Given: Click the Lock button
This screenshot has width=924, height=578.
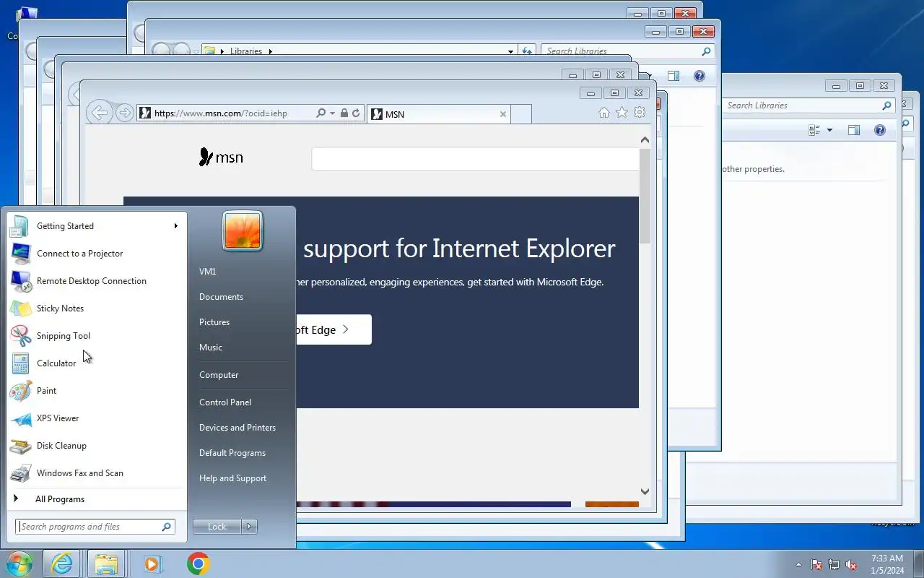Looking at the screenshot, I should [x=217, y=527].
